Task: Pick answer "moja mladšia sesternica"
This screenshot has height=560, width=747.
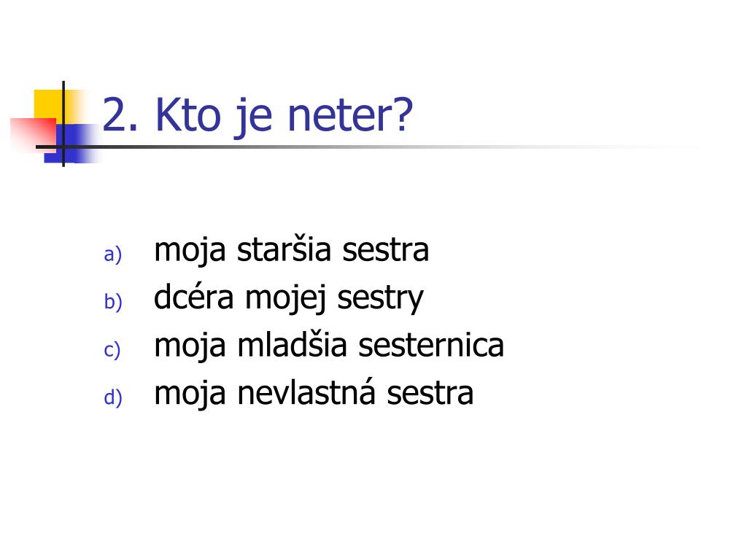Action: [329, 346]
